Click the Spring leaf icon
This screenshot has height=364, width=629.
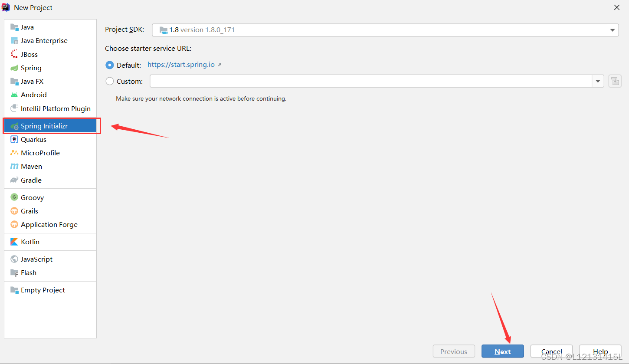tap(14, 68)
